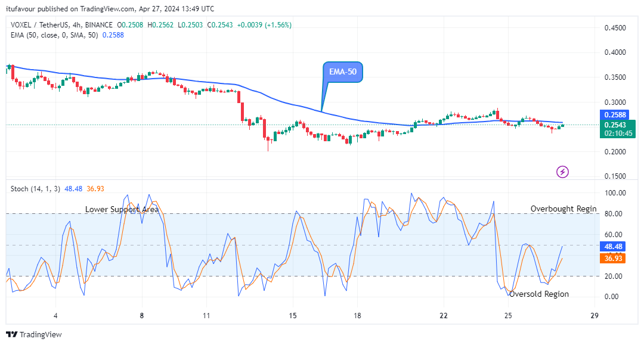Screen dimensions: 644x345
Task: Click the orange 36.93 stochastic axis tag
Action: pos(613,258)
